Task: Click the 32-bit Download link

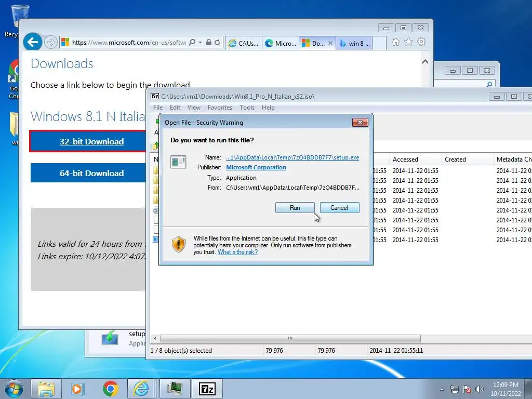Action: 91,141
